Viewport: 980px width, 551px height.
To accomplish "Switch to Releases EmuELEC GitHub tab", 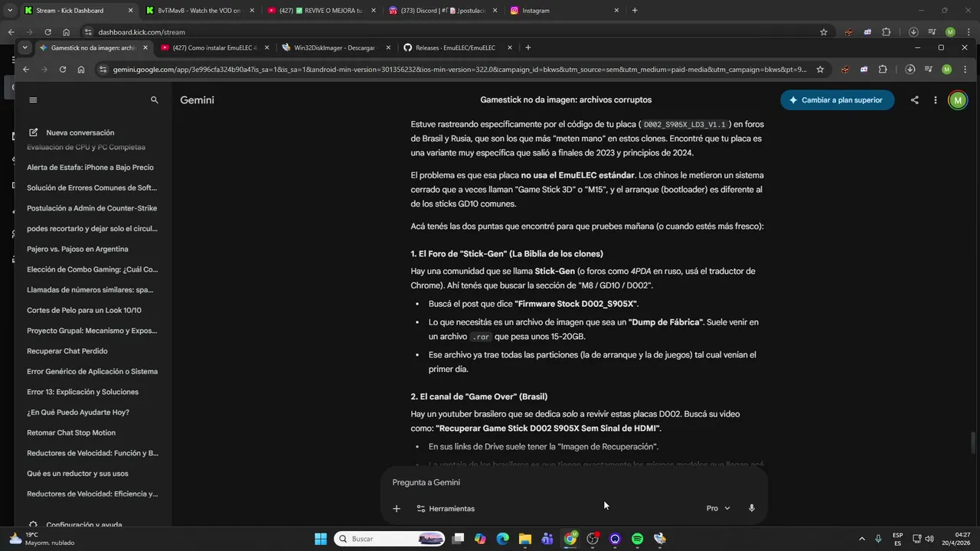I will point(455,47).
